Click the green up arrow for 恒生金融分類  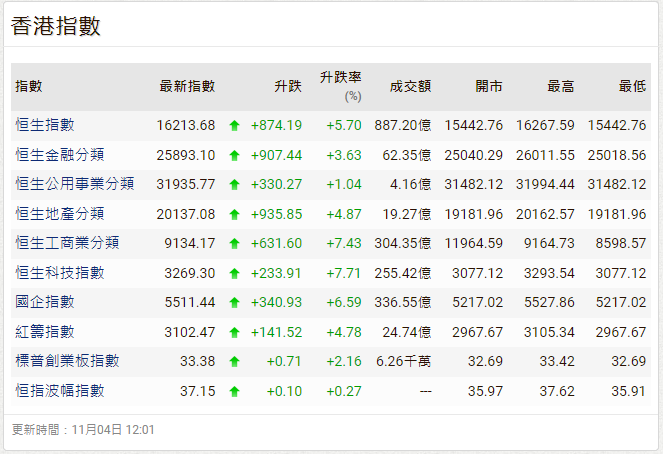click(234, 155)
